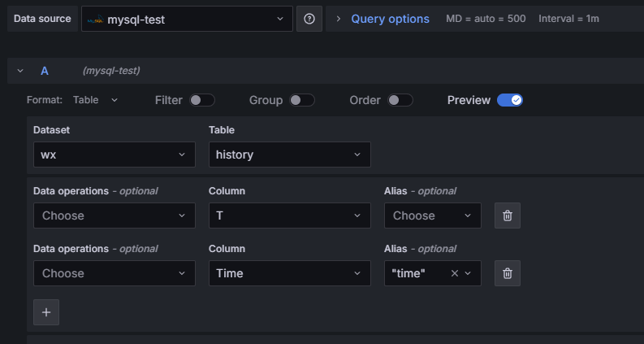This screenshot has height=344, width=644.
Task: Choose data operation for Time column
Action: [x=115, y=273]
